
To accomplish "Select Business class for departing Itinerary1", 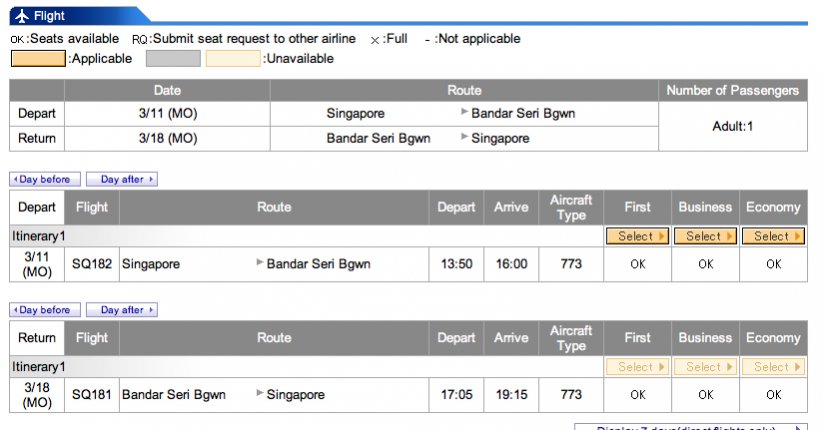I will click(x=705, y=237).
